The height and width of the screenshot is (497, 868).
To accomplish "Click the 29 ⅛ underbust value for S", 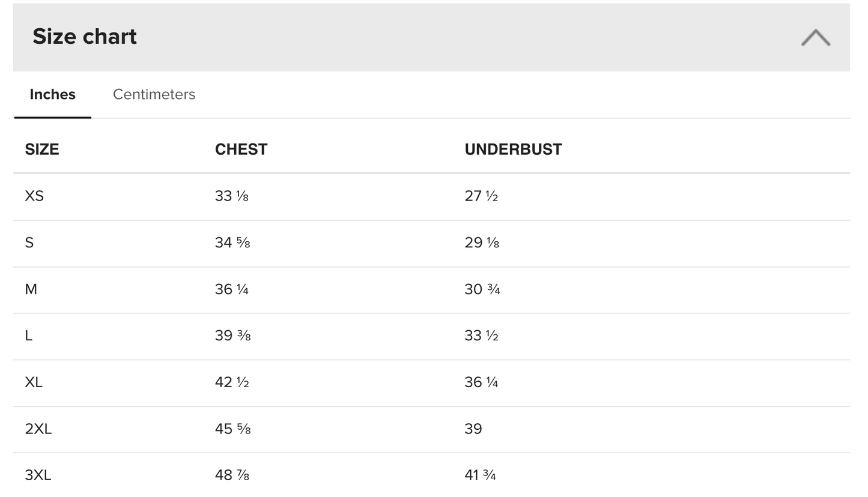I will click(482, 242).
